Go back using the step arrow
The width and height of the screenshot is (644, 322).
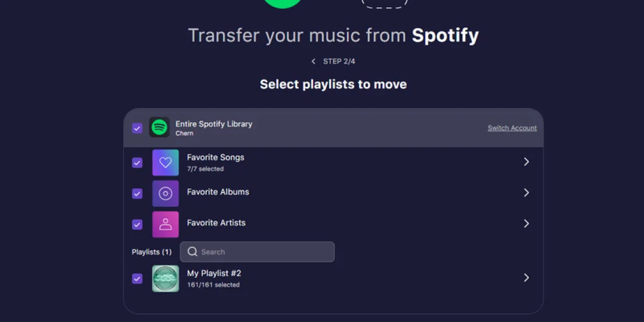pos(314,61)
